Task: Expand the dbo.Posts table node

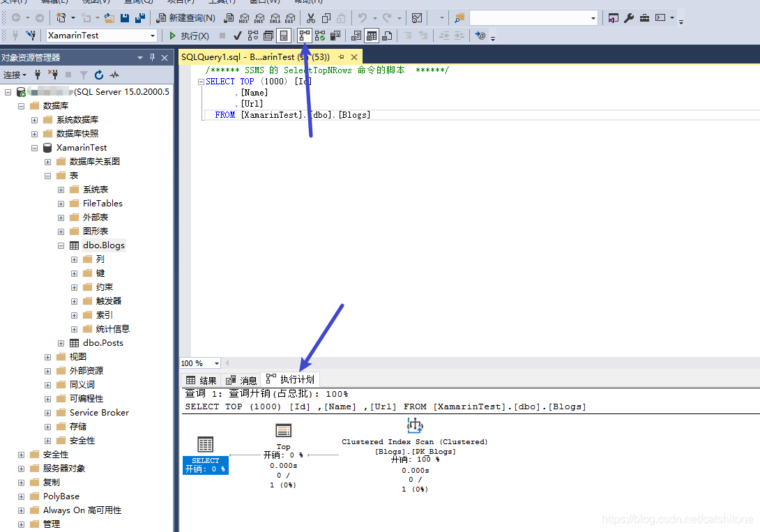Action: click(x=61, y=343)
